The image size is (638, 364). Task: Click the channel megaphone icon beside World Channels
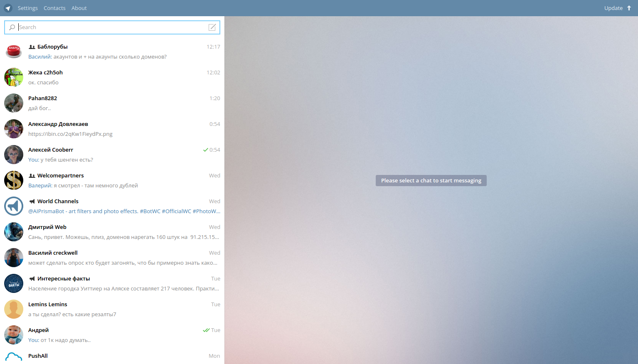(32, 202)
